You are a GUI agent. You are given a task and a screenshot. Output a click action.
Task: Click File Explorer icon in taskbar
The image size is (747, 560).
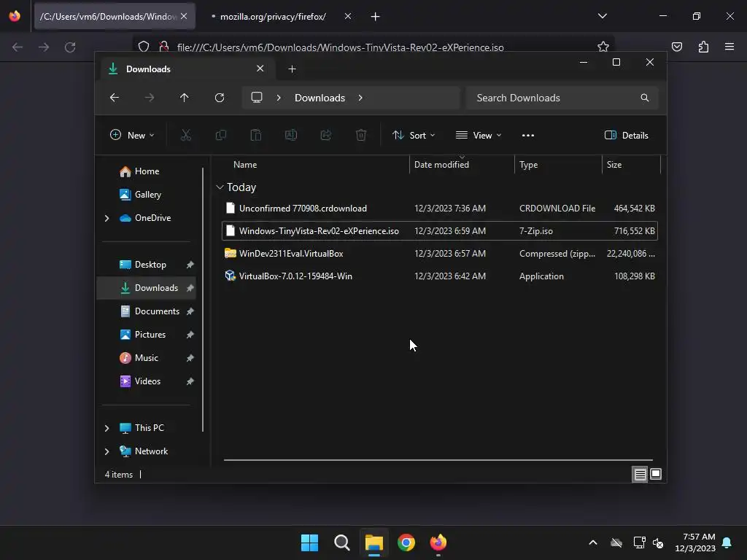pyautogui.click(x=374, y=542)
